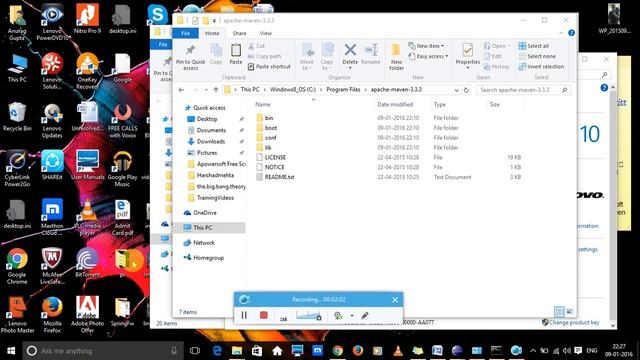The height and width of the screenshot is (360, 640).
Task: Click Program Files in breadcrumb path
Action: [343, 90]
